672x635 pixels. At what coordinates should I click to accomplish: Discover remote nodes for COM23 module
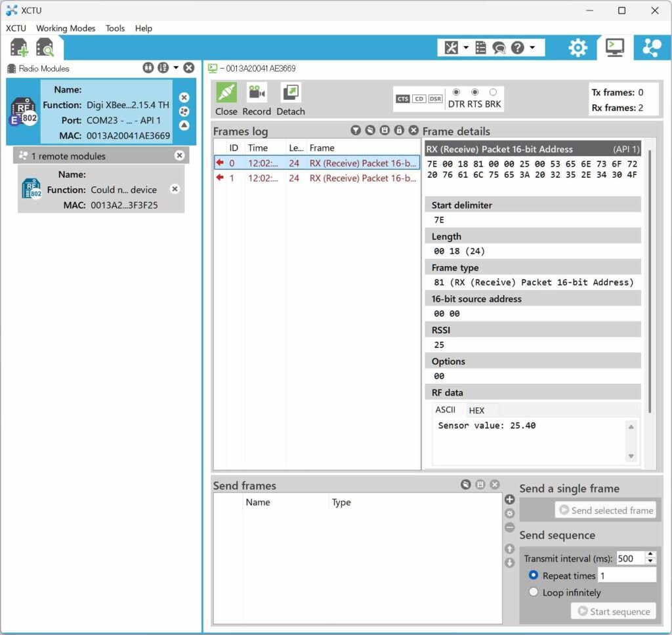184,112
